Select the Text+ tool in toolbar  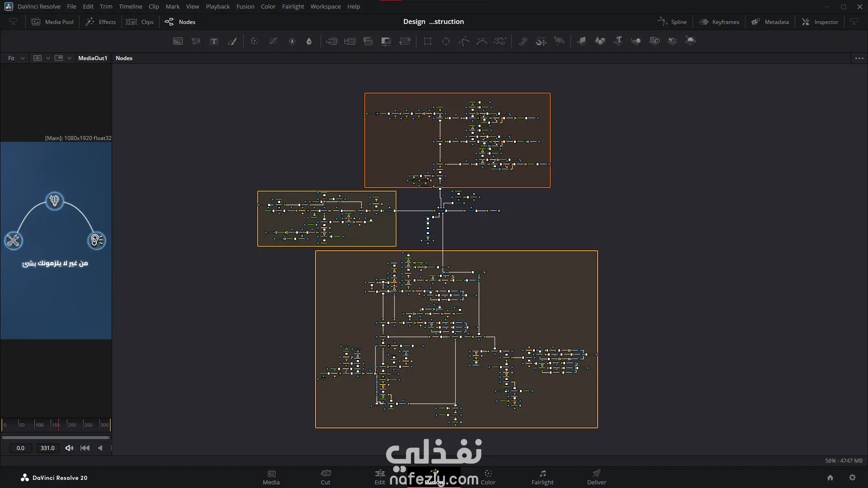[x=214, y=41]
